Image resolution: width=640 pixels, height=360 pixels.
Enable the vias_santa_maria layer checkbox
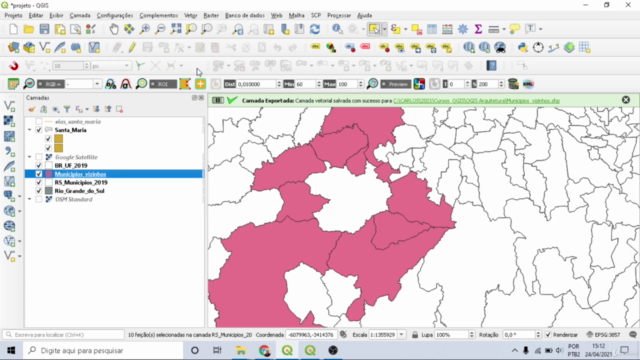[39, 122]
